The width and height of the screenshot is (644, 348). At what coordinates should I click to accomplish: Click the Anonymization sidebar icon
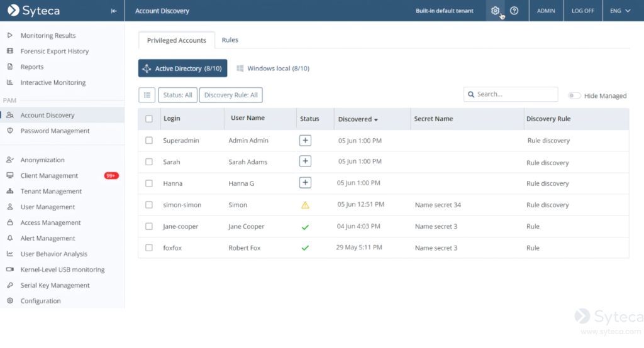[x=10, y=160]
